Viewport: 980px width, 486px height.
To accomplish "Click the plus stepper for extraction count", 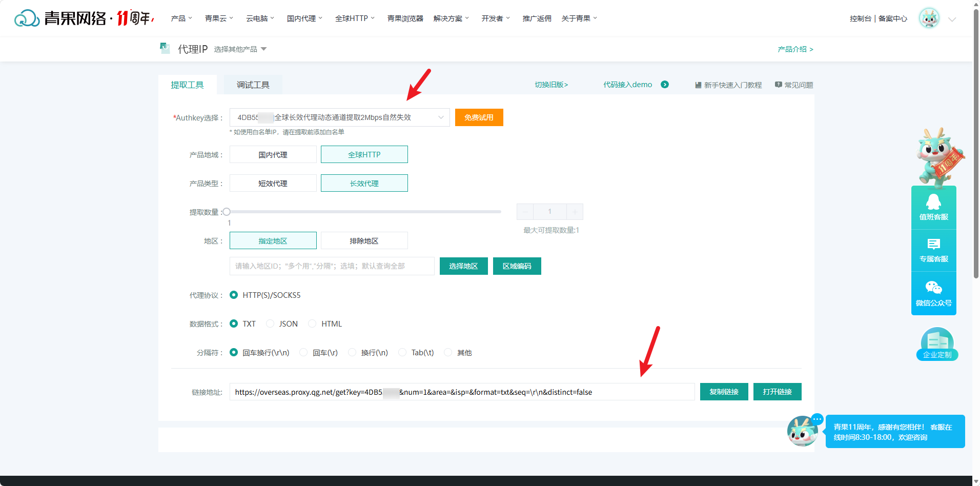I will pos(575,212).
